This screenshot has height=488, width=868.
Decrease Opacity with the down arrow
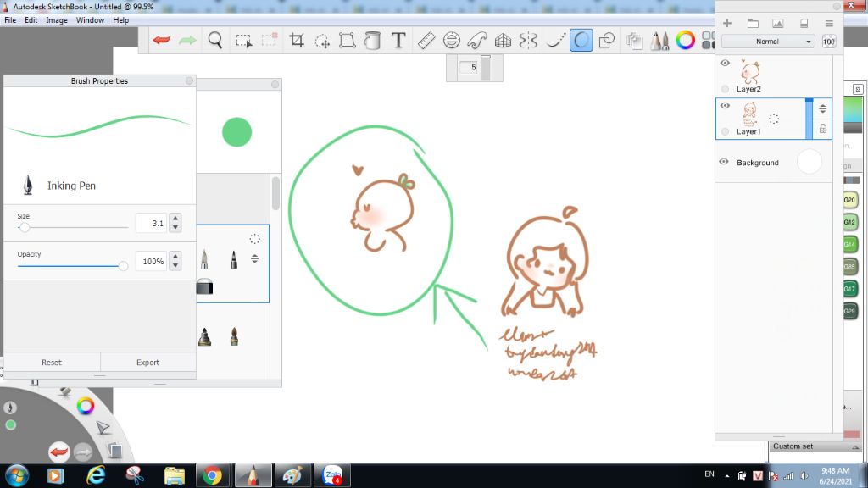[x=175, y=265]
